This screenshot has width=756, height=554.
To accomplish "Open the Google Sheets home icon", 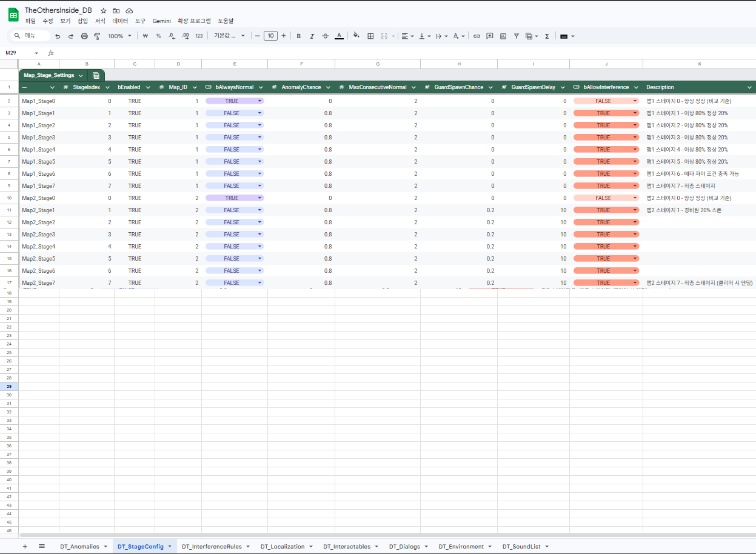I will (13, 15).
